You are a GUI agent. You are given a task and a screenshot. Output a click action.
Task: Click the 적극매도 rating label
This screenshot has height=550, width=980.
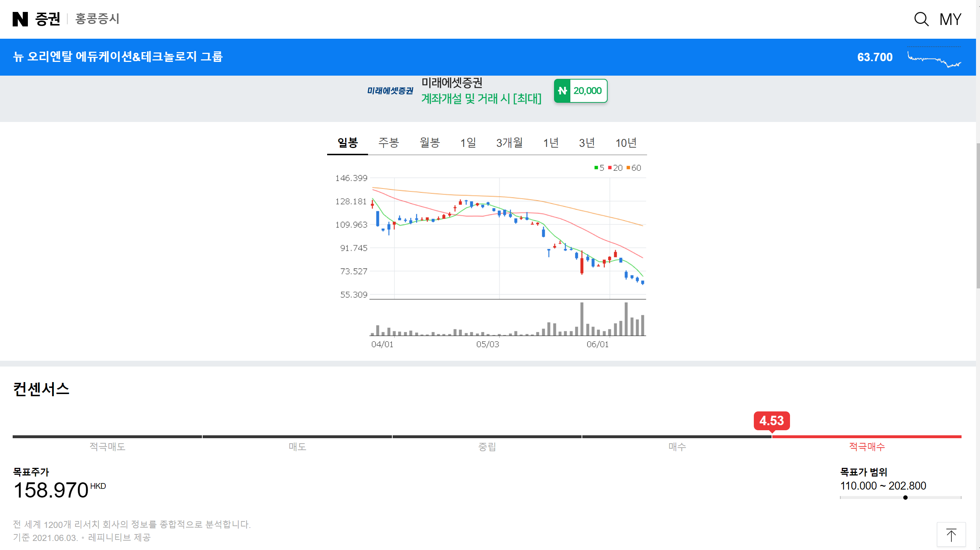(x=107, y=447)
